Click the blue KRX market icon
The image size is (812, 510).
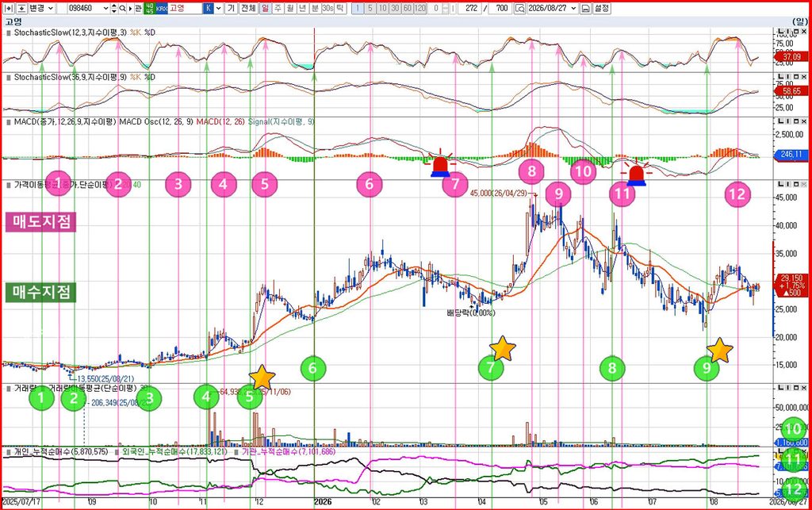coord(162,8)
